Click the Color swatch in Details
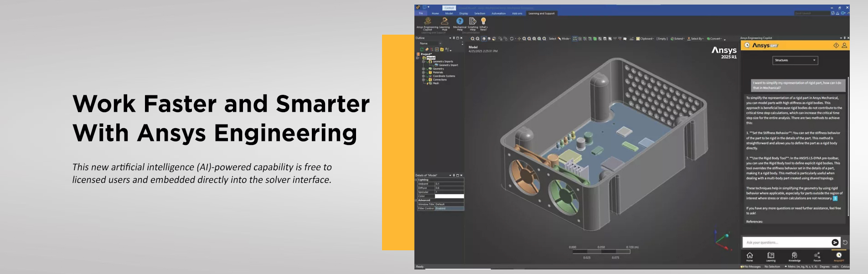The image size is (868, 274). click(x=449, y=196)
